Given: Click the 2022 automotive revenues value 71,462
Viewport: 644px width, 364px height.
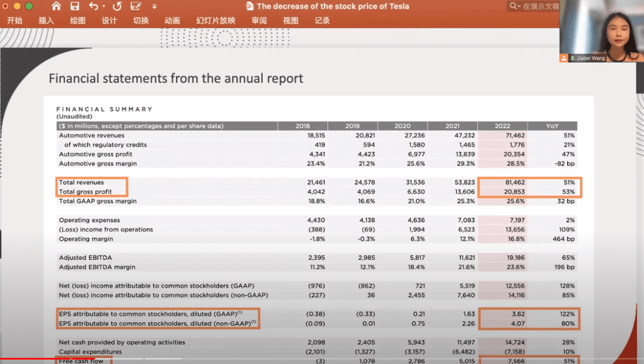Looking at the screenshot, I should pyautogui.click(x=515, y=135).
